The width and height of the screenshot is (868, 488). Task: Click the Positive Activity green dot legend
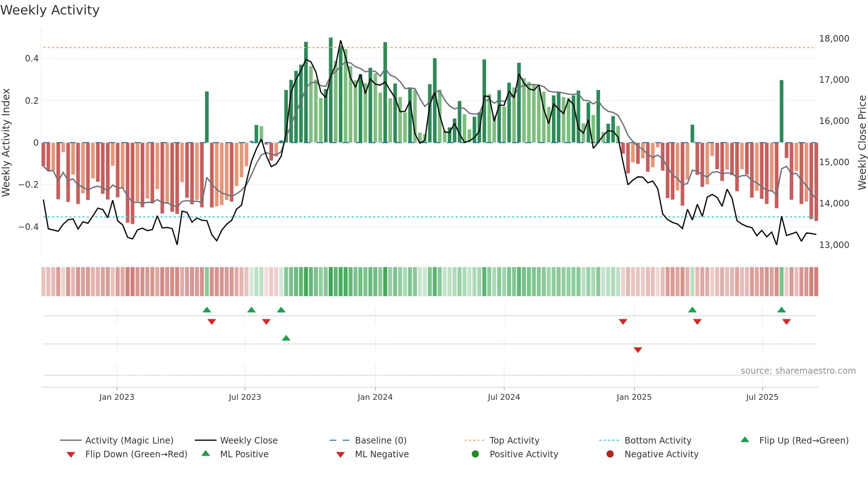pyautogui.click(x=476, y=454)
